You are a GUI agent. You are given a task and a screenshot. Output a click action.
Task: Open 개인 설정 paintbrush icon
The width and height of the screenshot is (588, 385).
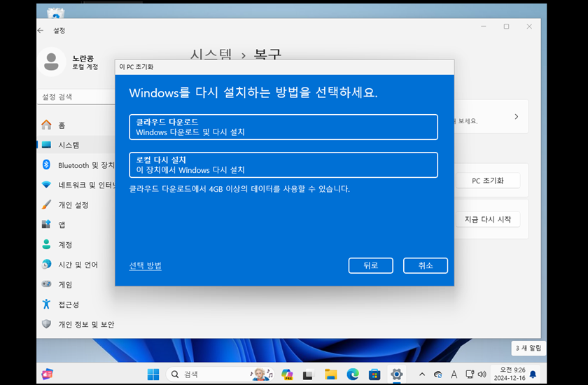tap(46, 204)
